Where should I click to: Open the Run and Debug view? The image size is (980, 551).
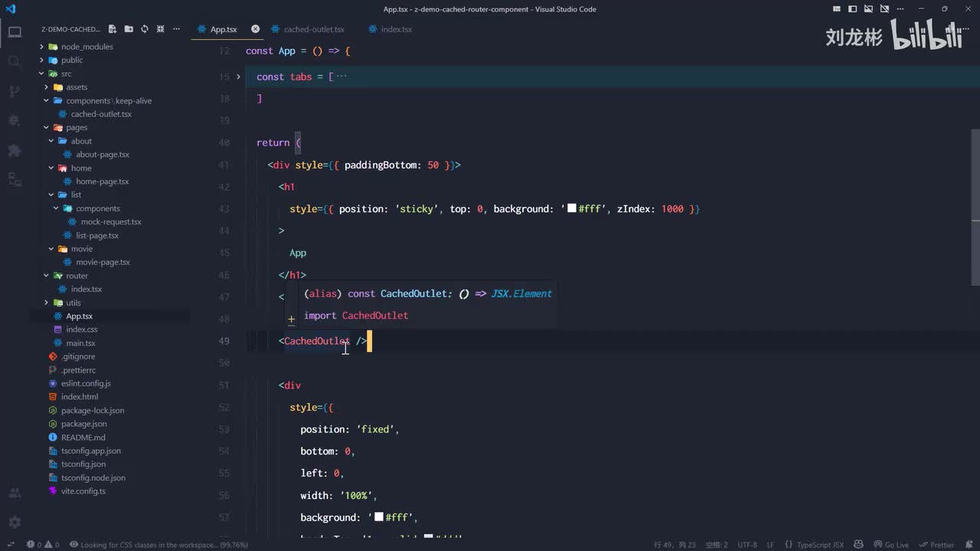15,120
